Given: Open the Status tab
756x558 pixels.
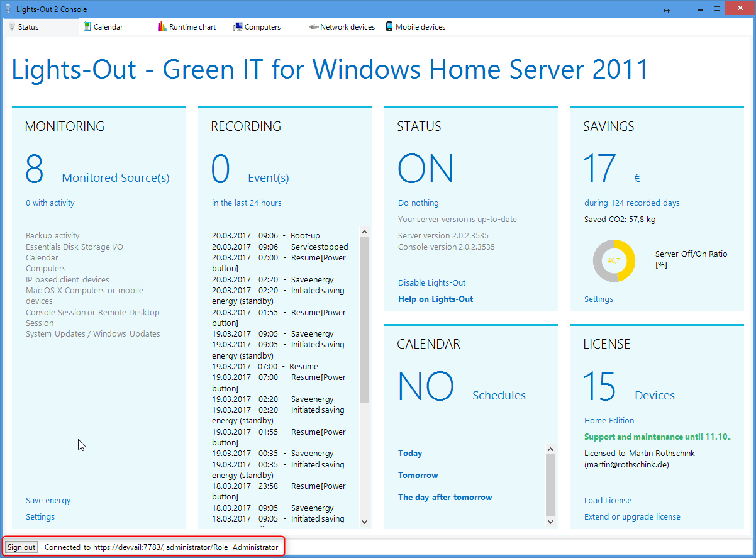Looking at the screenshot, I should pyautogui.click(x=41, y=27).
